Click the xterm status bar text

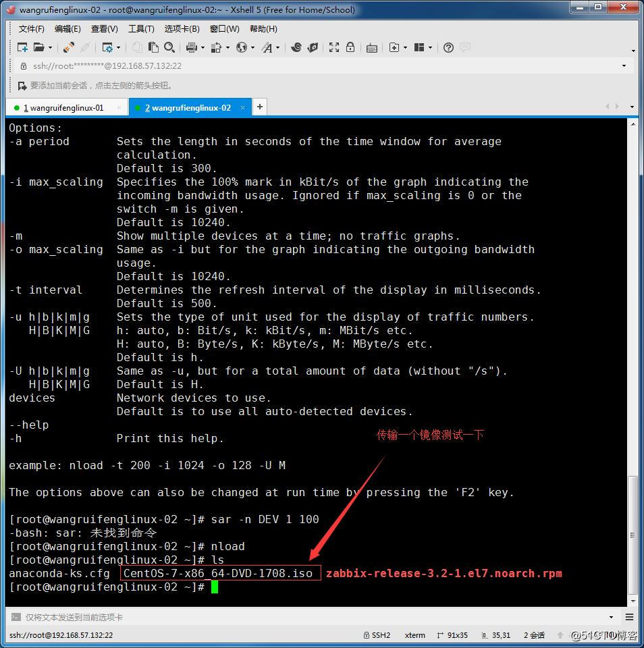(x=415, y=635)
